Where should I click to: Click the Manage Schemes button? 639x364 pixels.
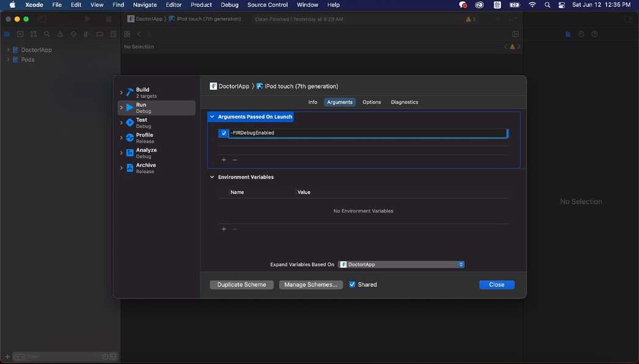pos(310,285)
